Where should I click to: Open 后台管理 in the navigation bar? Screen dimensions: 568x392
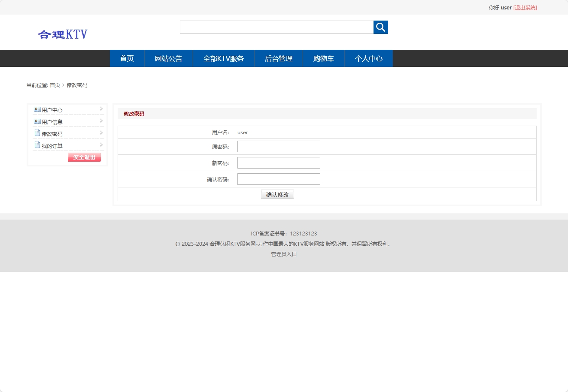[x=278, y=58]
